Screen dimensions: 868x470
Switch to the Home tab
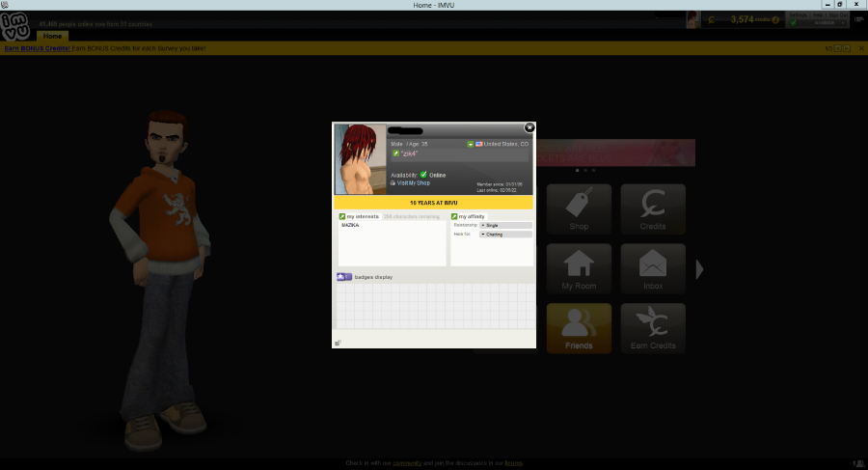[x=53, y=36]
